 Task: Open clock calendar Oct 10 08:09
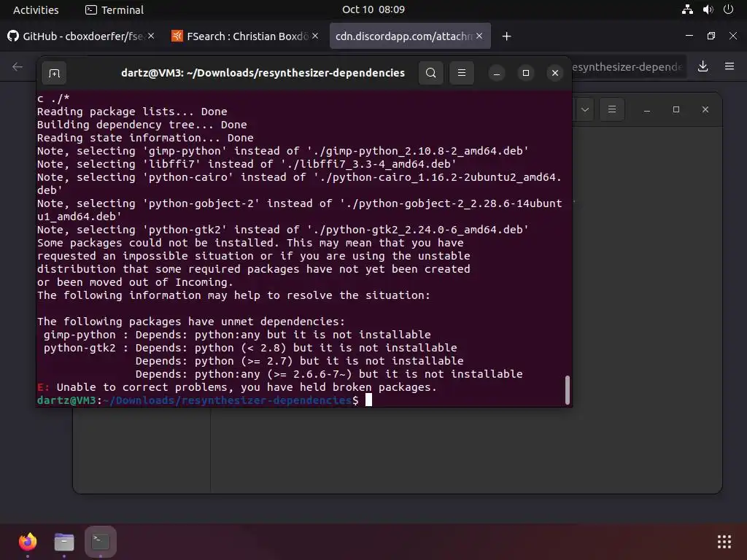pyautogui.click(x=373, y=9)
